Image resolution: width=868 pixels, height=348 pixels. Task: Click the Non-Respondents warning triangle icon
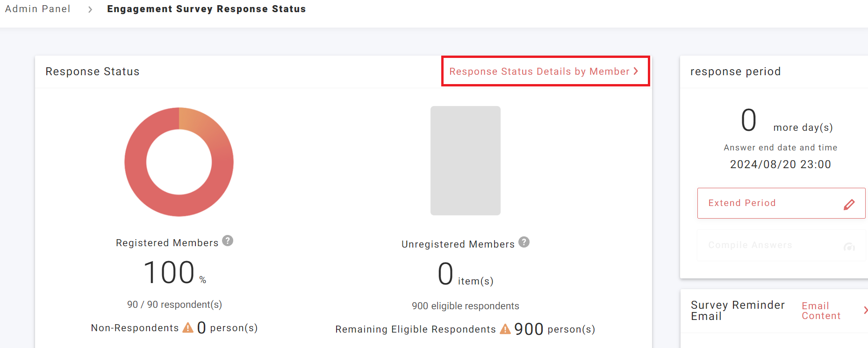188,328
